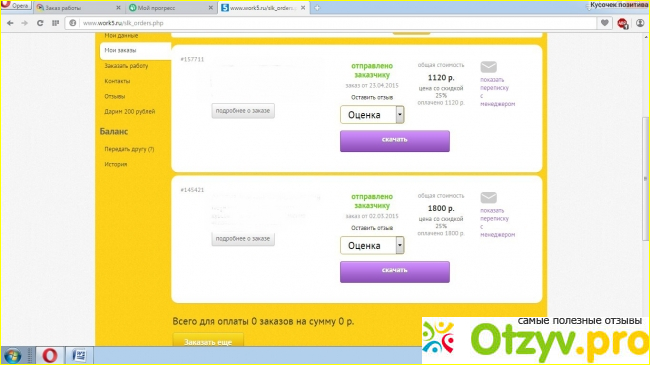
Task: Open the Оценка dropdown for order #157711
Action: [372, 114]
